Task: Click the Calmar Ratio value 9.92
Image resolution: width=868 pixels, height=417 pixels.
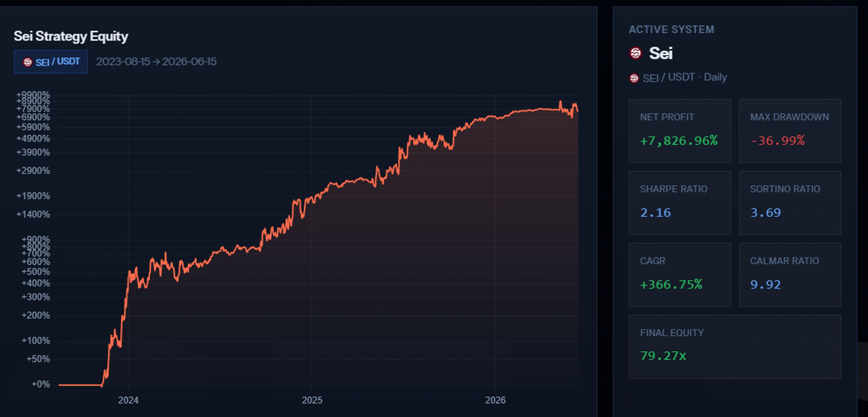Action: click(x=766, y=284)
